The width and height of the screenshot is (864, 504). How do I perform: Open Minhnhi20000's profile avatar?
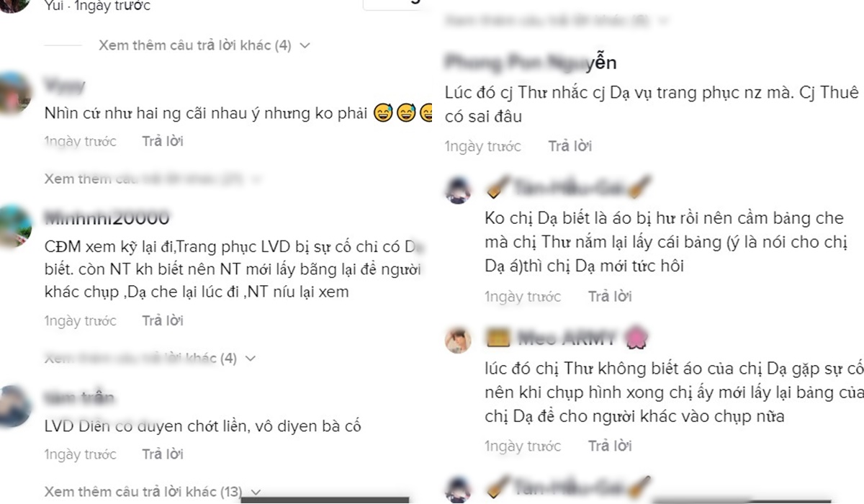(16, 225)
